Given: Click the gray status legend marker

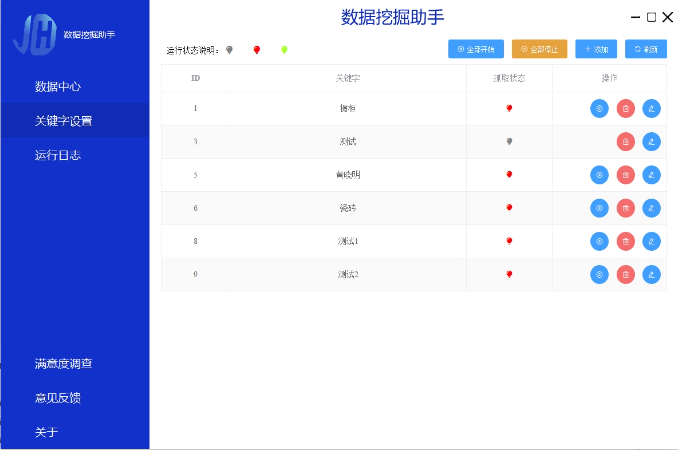Looking at the screenshot, I should tap(230, 50).
